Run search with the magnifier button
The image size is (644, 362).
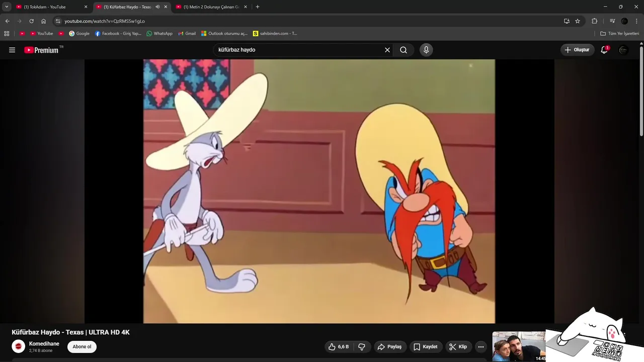point(404,50)
